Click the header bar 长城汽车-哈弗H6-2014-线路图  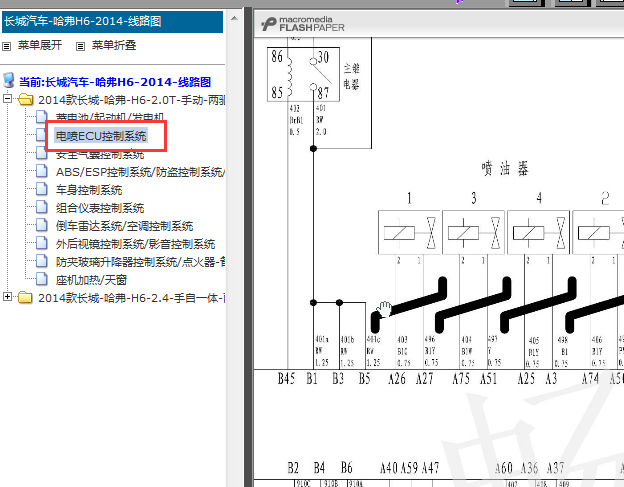pyautogui.click(x=112, y=21)
